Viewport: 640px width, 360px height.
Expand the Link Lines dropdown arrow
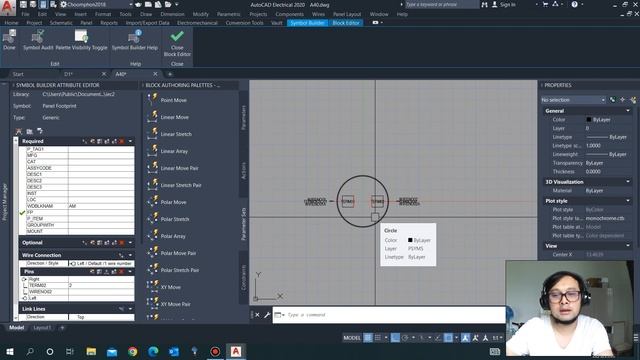130,309
